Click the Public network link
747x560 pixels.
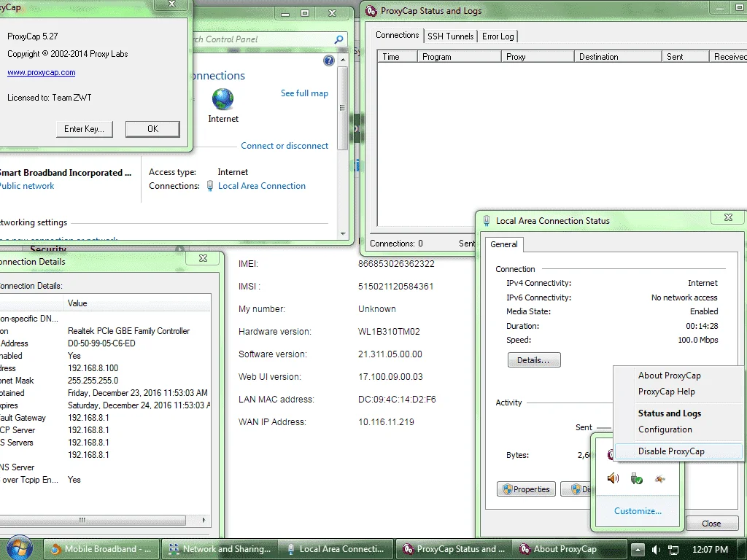tap(27, 186)
